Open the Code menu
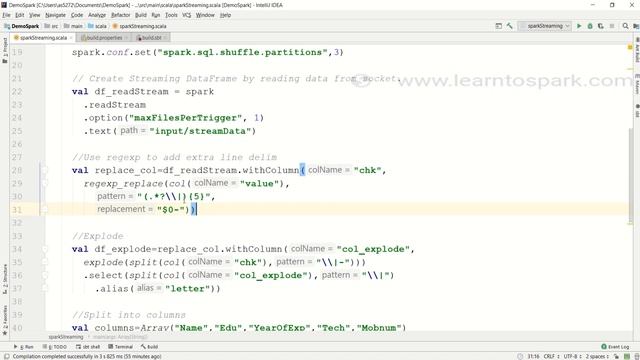 coord(77,15)
